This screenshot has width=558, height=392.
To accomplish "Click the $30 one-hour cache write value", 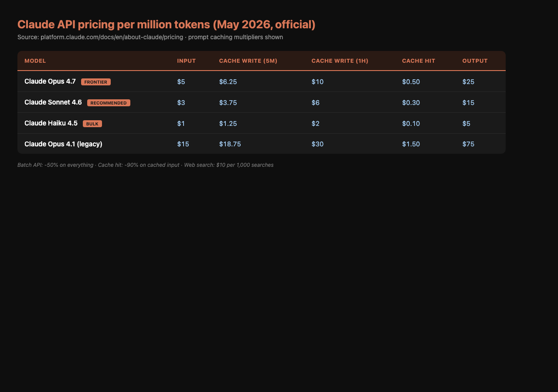I will point(318,144).
